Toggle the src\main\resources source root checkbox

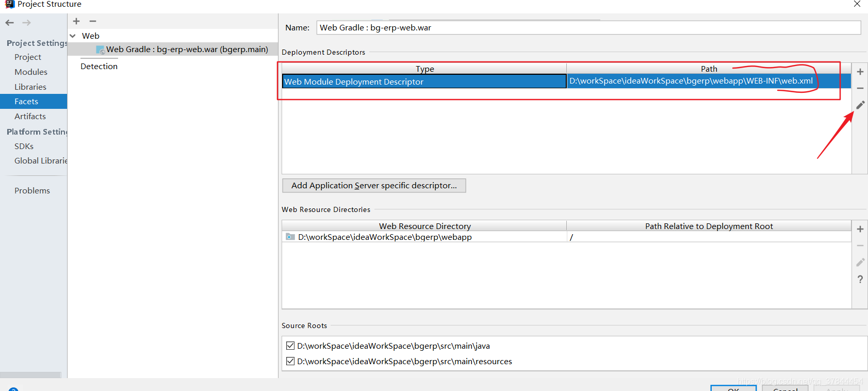290,361
